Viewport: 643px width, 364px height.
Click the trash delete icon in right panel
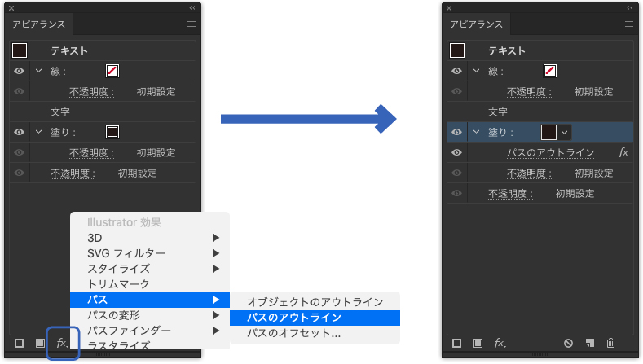pyautogui.click(x=610, y=344)
